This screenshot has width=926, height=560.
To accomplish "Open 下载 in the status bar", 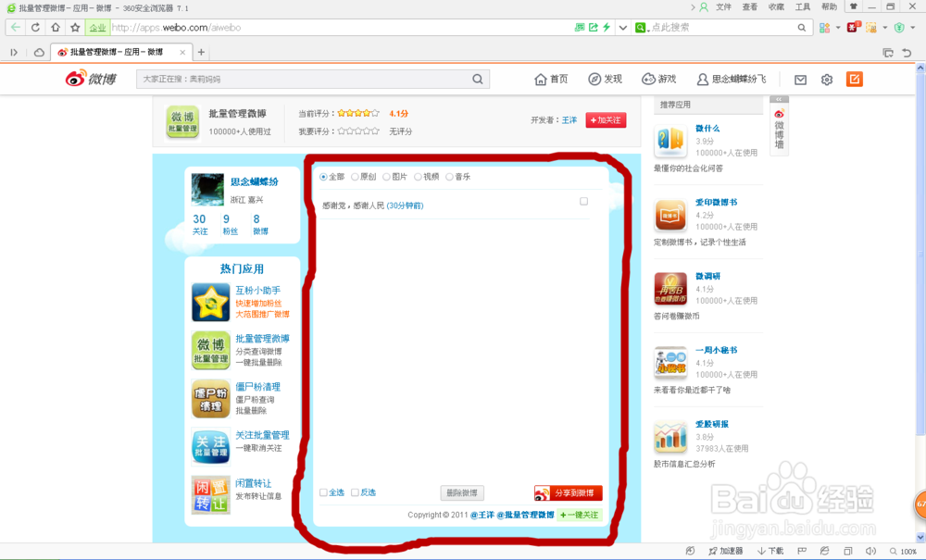I will 770,551.
